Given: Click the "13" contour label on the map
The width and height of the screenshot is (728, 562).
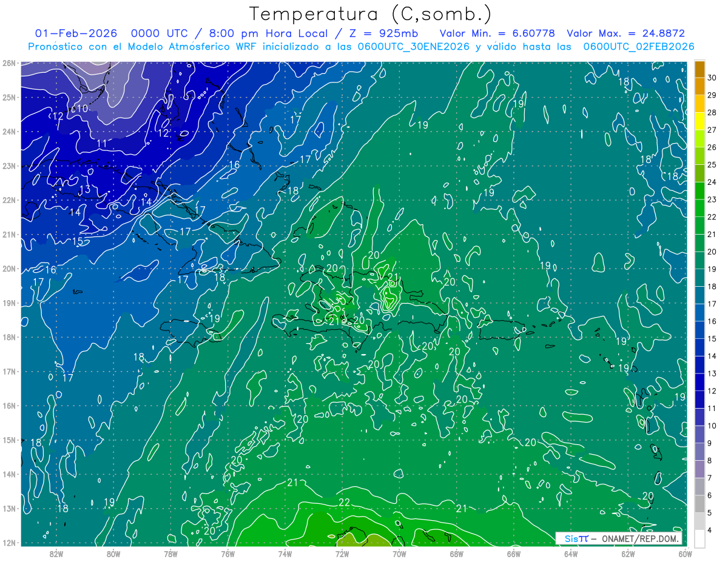Looking at the screenshot, I should [85, 189].
